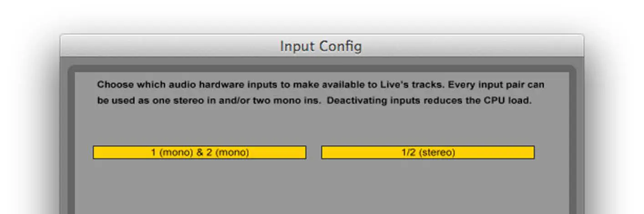Click the "Deactivating inputs reduces the CPU load" sentence
Screen dimensions: 644x214
(x=429, y=101)
